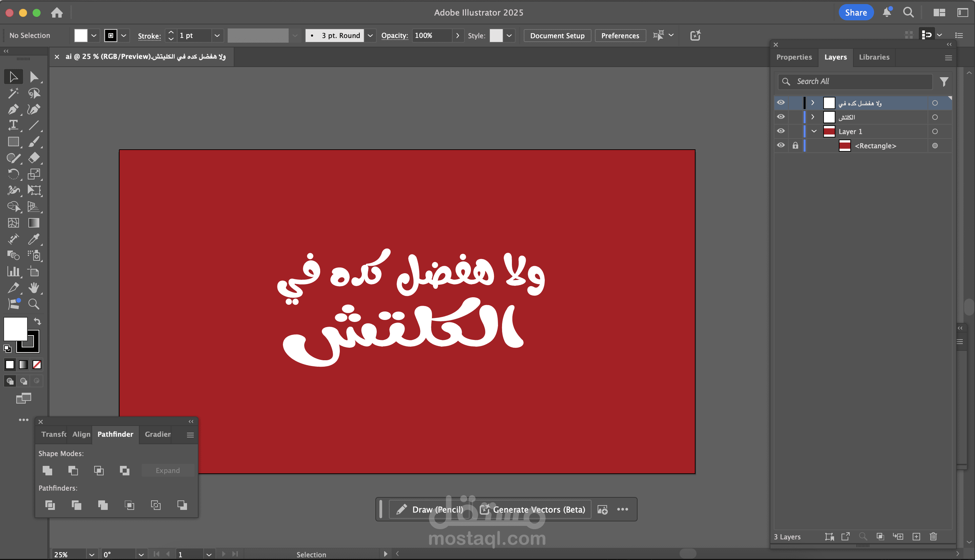975x560 pixels.
Task: Unlock the Rectangle sublayer
Action: point(795,146)
